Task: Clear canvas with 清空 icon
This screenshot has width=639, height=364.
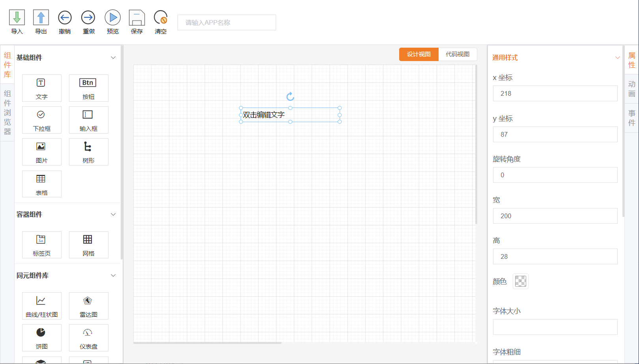Action: point(161,18)
